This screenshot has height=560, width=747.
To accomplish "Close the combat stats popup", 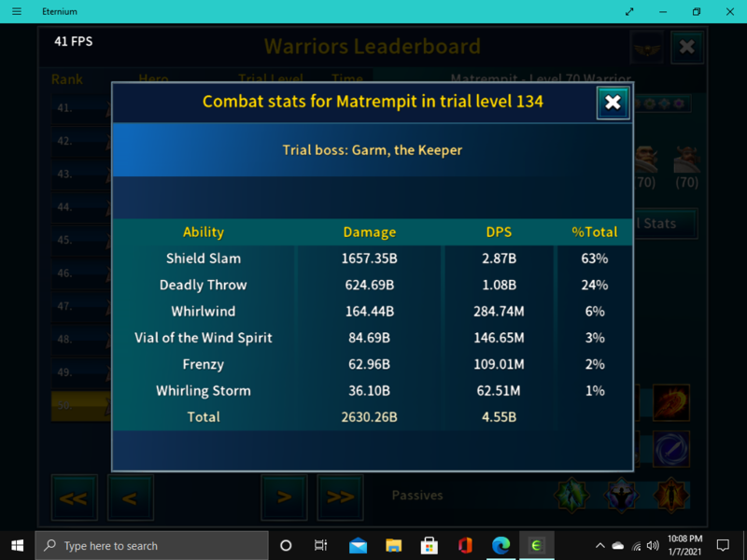I will click(x=613, y=103).
